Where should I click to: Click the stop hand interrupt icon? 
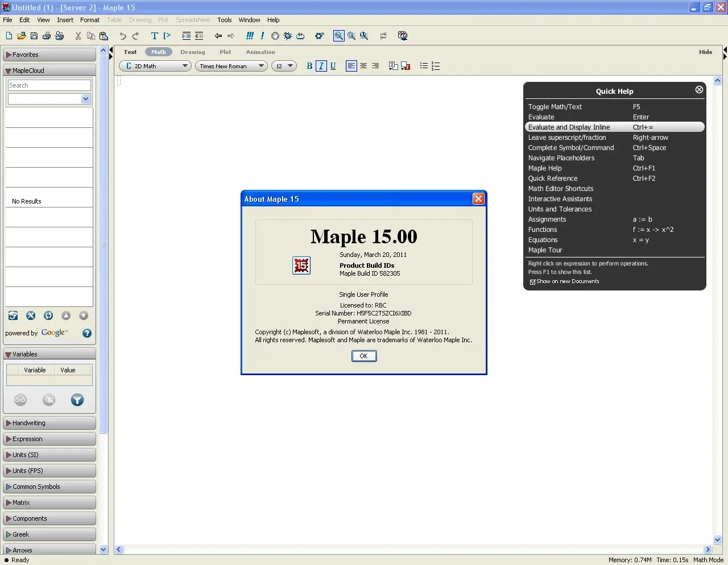(x=275, y=36)
